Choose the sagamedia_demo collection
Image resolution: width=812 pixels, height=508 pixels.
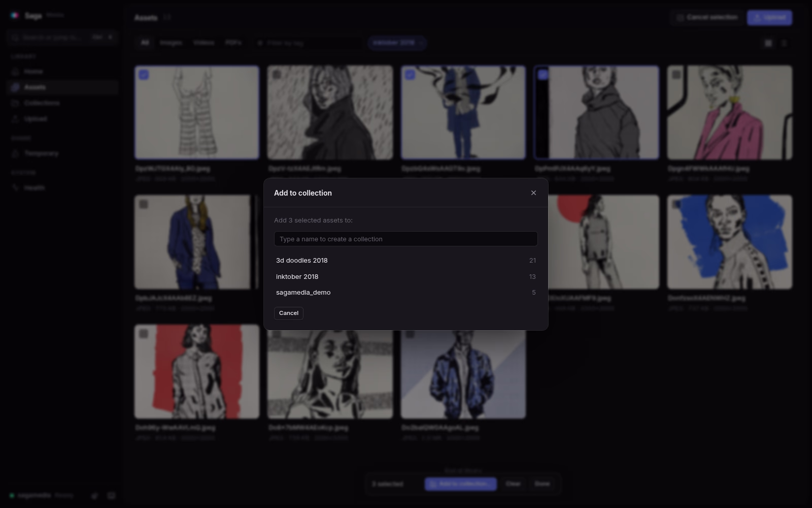click(x=406, y=293)
